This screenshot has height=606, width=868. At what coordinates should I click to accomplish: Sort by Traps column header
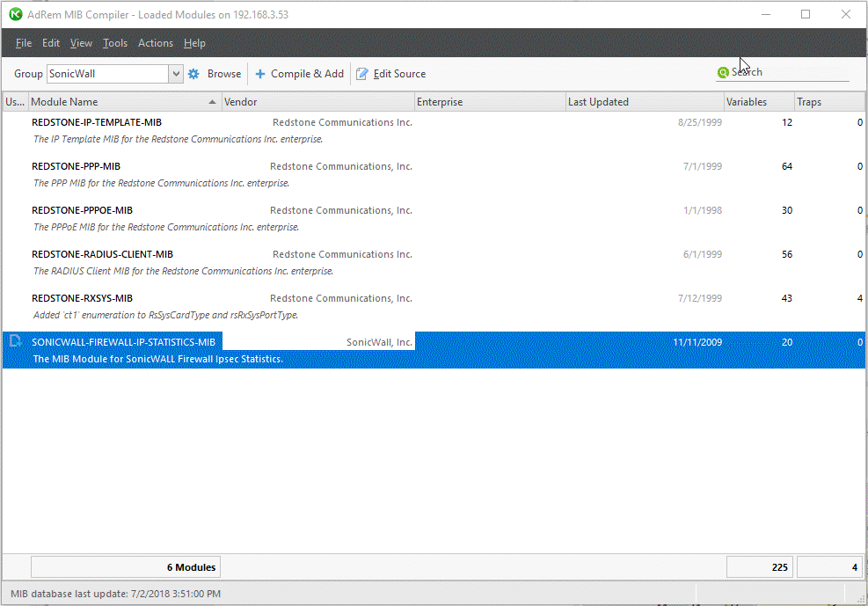click(829, 102)
